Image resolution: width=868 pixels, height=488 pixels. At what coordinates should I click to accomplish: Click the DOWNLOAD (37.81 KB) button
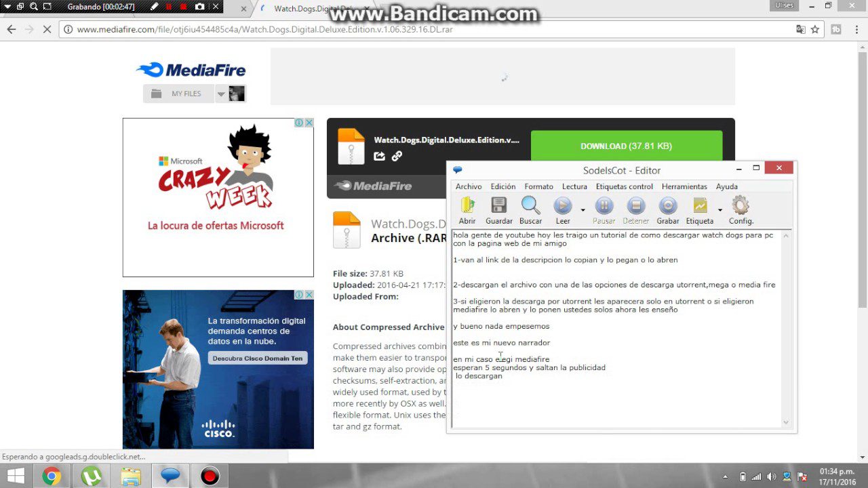pos(626,146)
